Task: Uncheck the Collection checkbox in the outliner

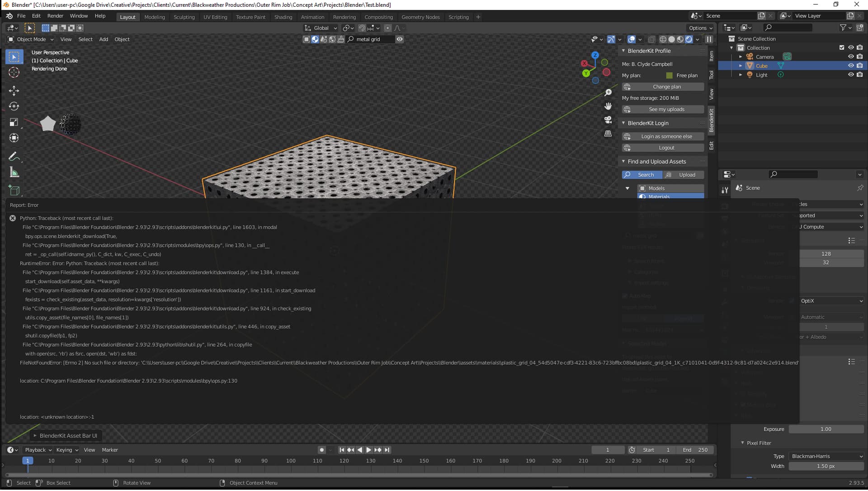Action: [842, 48]
